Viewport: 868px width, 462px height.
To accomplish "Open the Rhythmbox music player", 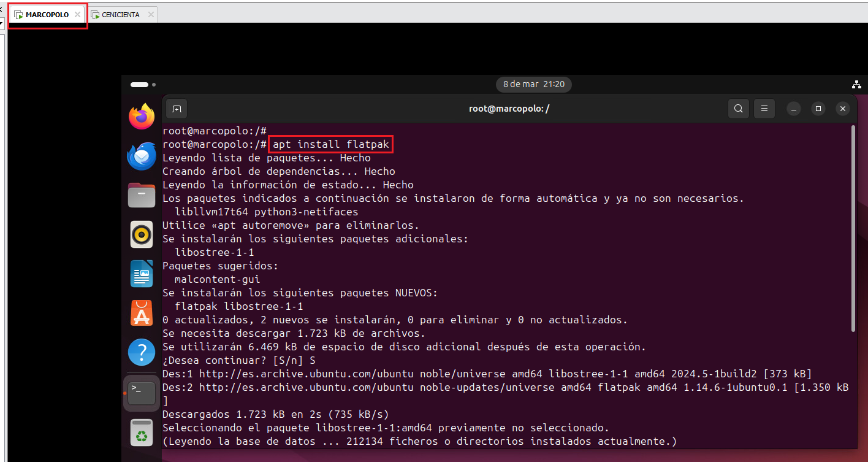I will [x=142, y=234].
